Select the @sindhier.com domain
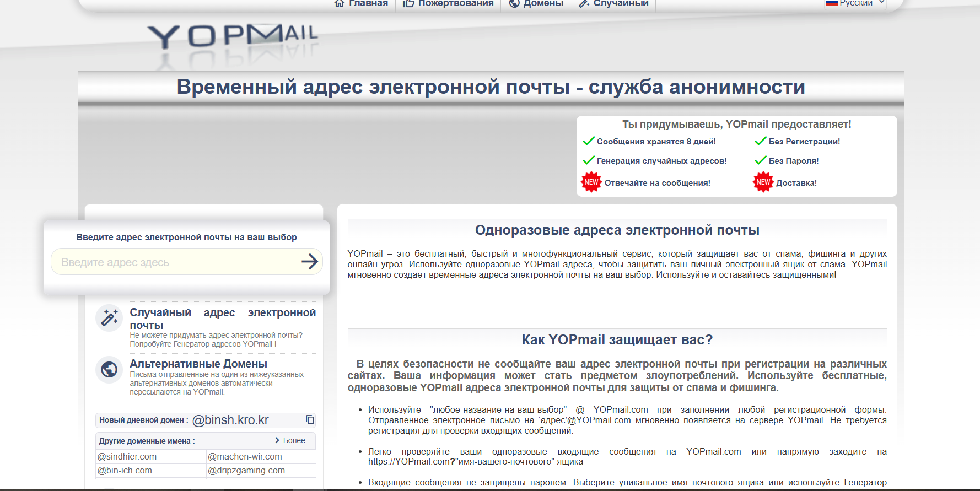This screenshot has width=980, height=491. 127,456
